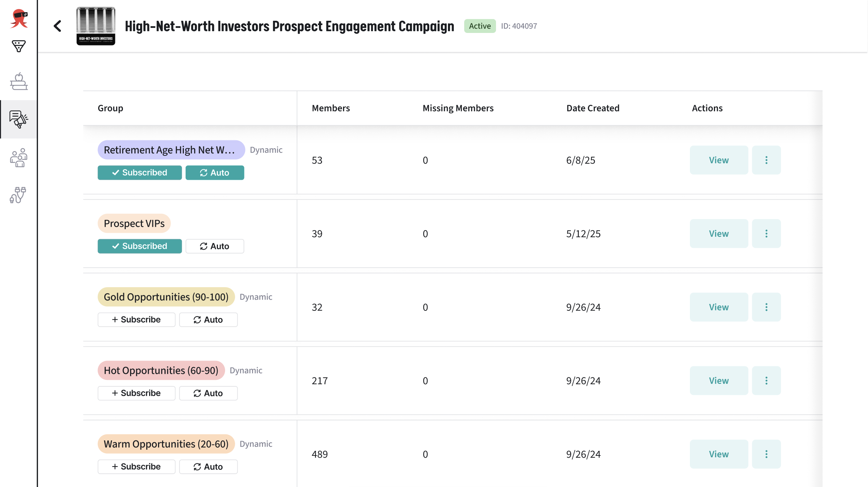868x487 pixels.
Task: Expand more actions for Hot Opportunities
Action: [766, 381]
